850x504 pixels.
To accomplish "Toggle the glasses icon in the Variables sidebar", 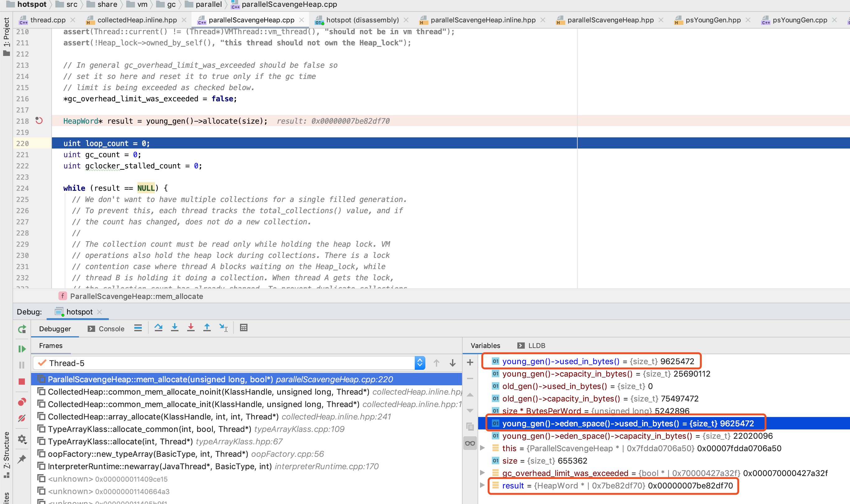I will (470, 443).
